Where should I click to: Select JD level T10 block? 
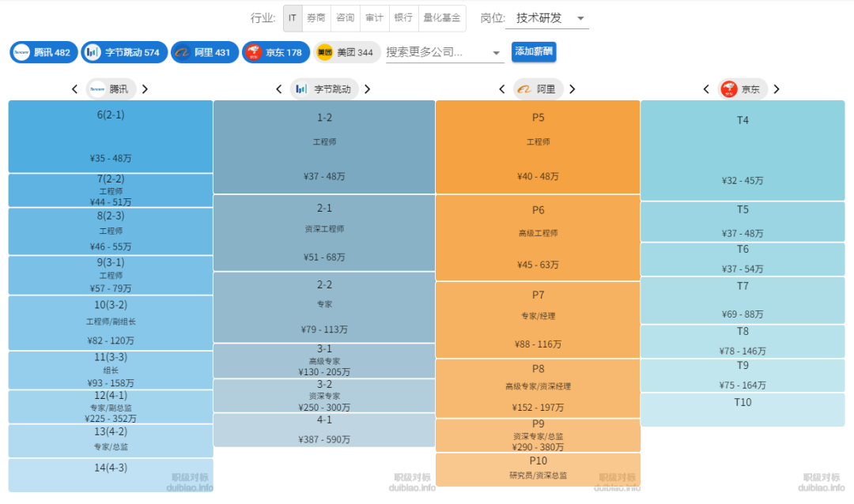[743, 410]
